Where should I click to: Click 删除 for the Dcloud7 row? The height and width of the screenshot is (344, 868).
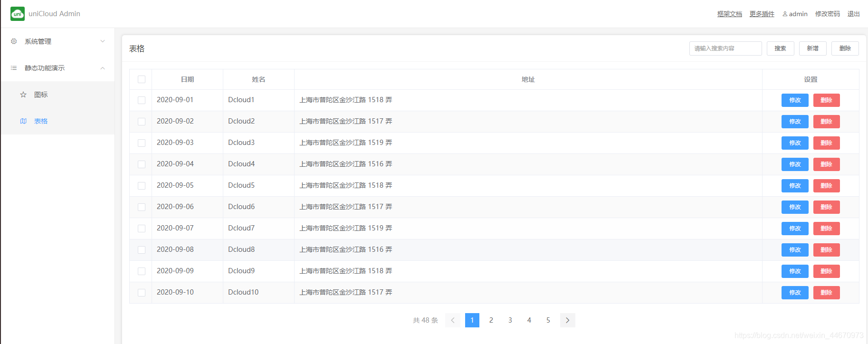click(827, 229)
